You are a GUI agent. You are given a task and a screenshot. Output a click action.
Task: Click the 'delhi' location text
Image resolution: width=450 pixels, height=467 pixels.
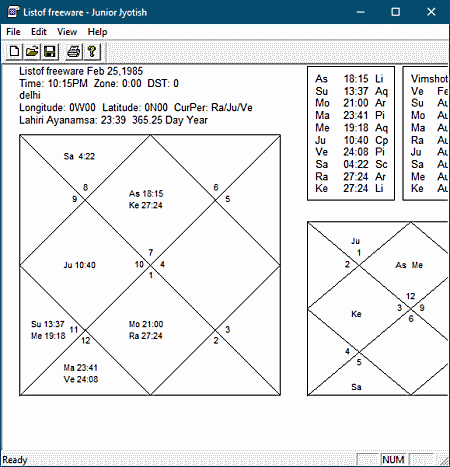[30, 95]
